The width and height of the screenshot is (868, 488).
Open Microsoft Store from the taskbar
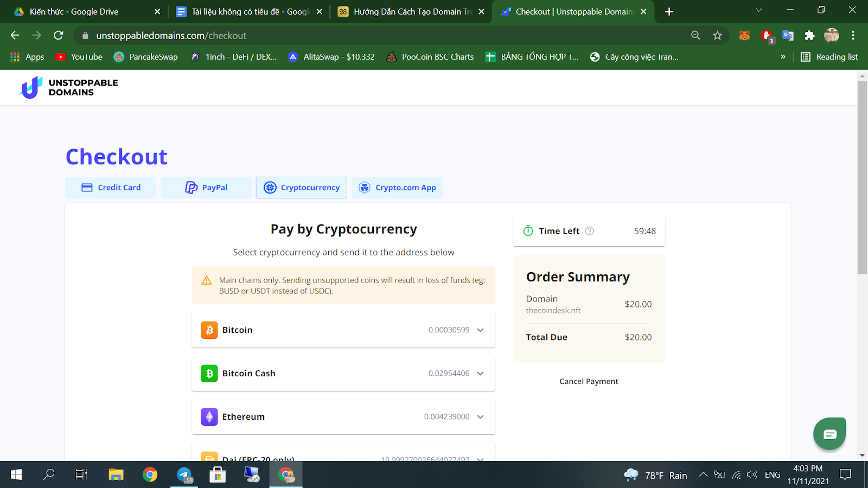[218, 475]
